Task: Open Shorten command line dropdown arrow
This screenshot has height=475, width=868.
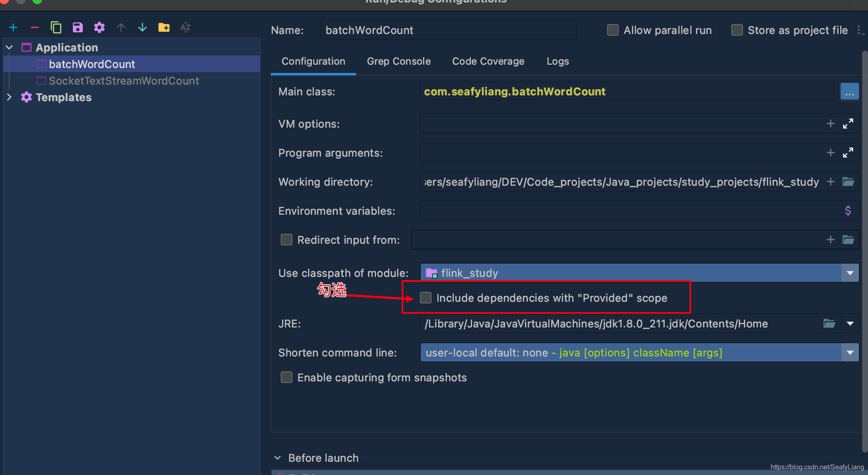Action: [850, 353]
